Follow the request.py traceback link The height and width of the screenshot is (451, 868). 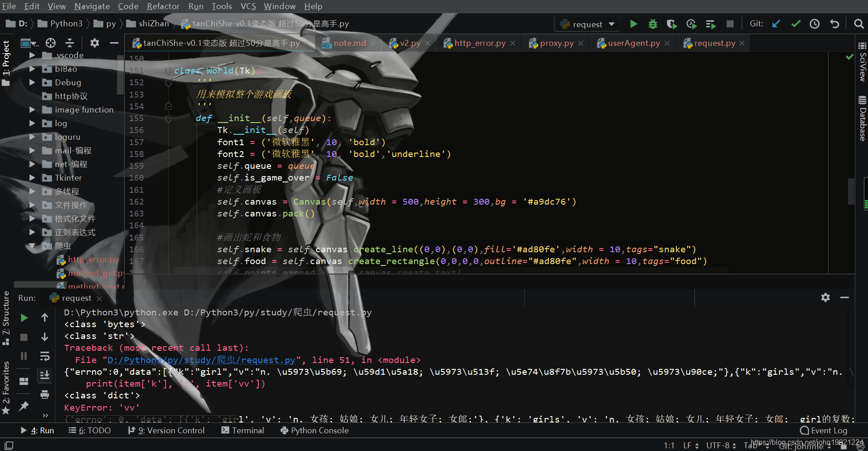[202, 360]
